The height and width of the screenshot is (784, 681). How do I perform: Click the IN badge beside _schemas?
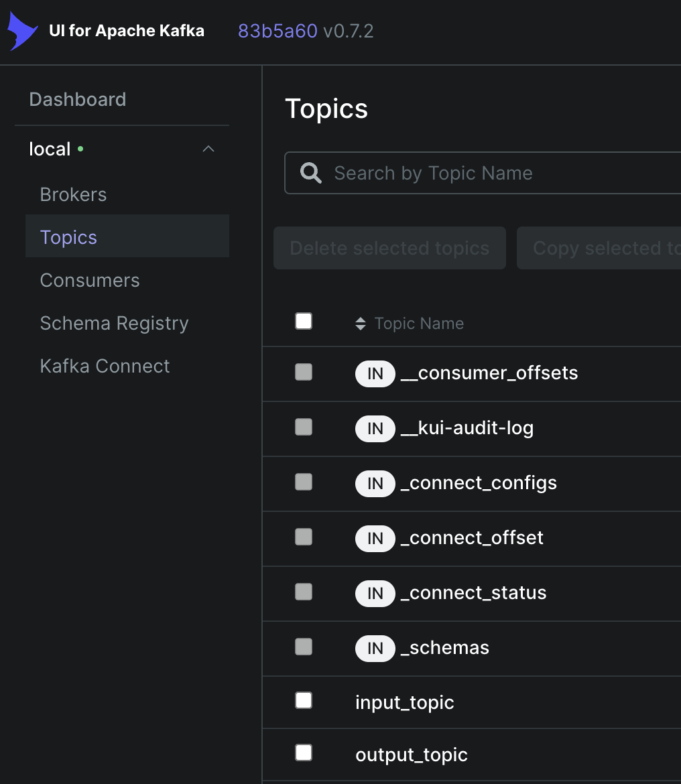pos(375,649)
